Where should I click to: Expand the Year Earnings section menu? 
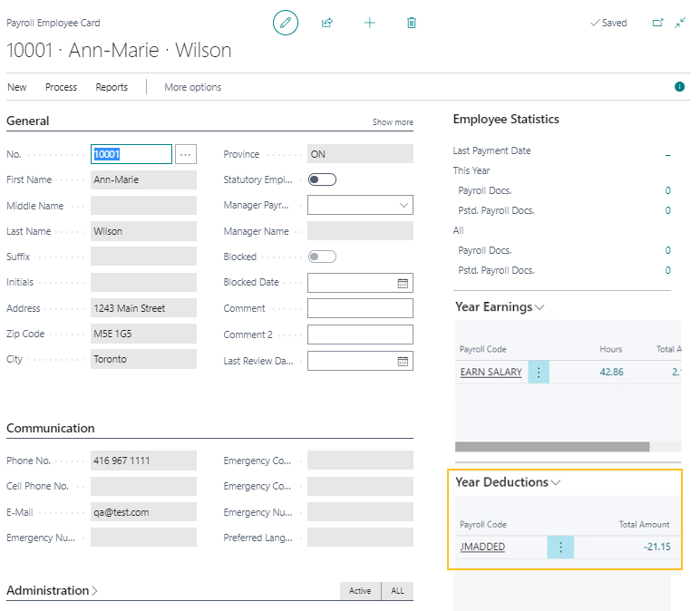point(540,307)
